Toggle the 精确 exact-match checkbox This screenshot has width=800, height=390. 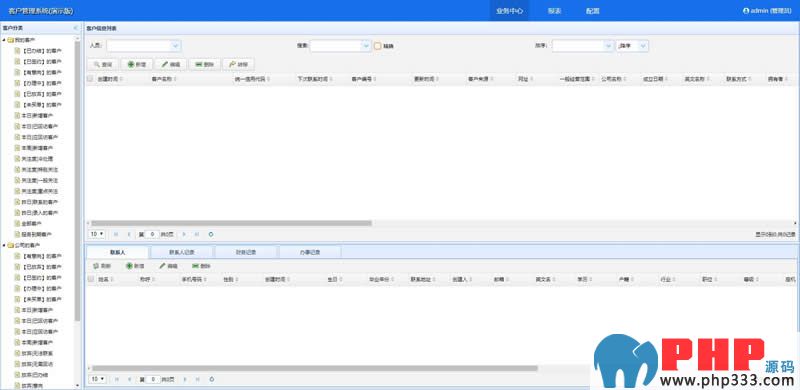tap(378, 46)
